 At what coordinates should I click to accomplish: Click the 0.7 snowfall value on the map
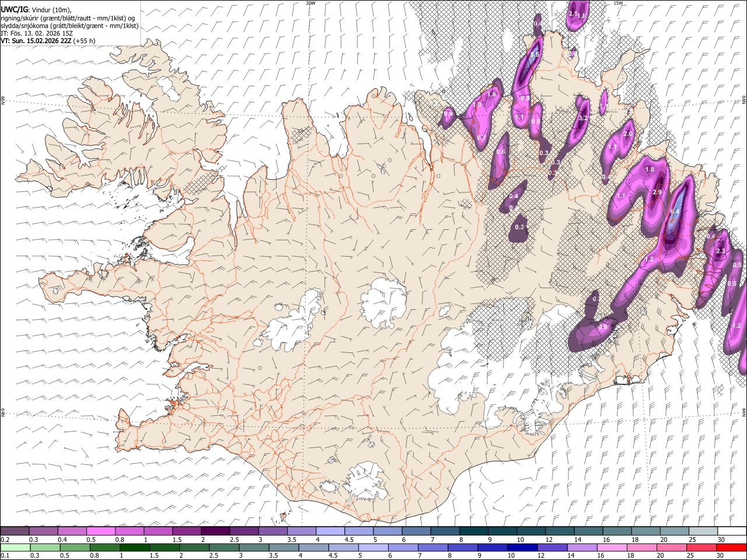pos(481,138)
